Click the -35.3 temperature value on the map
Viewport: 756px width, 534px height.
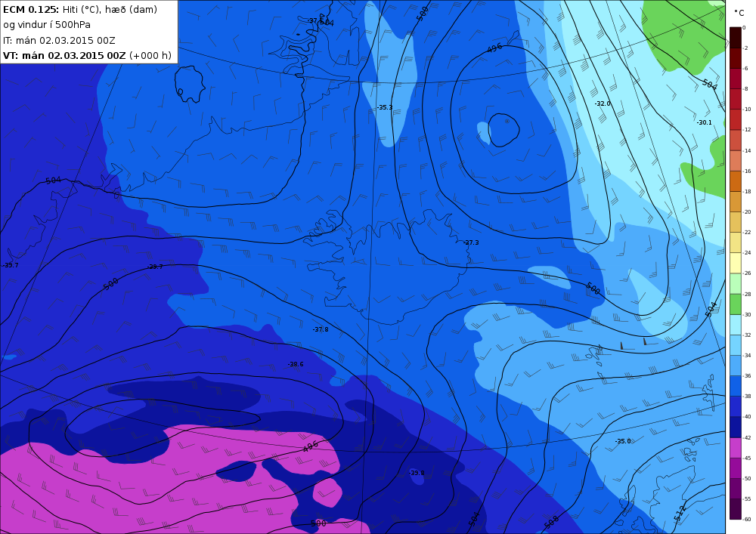pyautogui.click(x=385, y=107)
